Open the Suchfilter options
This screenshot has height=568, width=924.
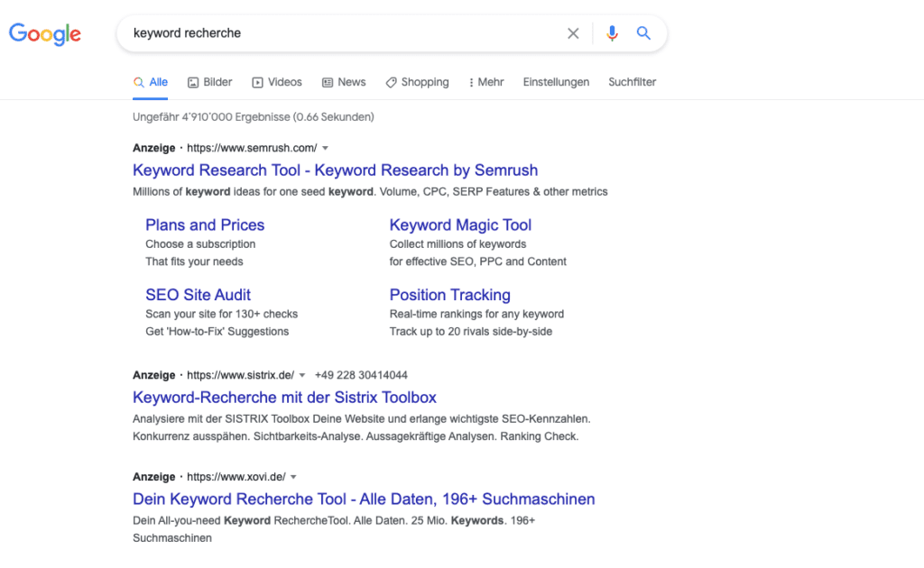point(632,82)
